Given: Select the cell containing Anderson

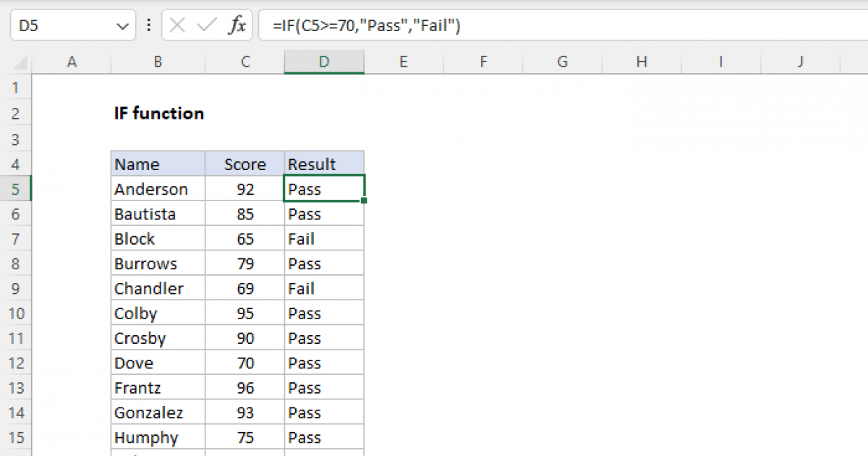Looking at the screenshot, I should coord(158,188).
